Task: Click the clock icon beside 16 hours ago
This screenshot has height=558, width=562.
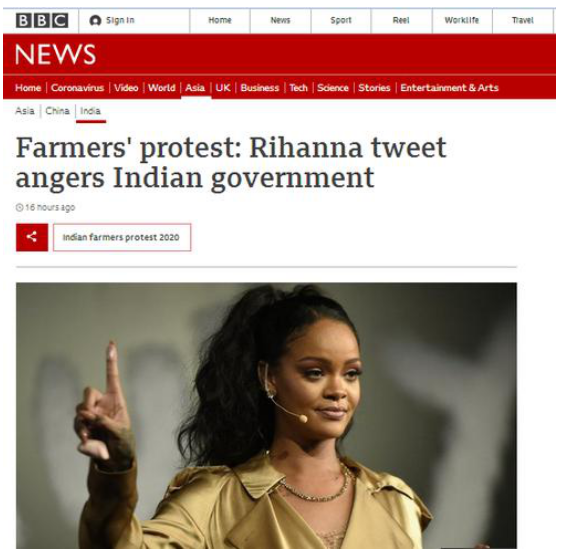Action: (x=19, y=208)
